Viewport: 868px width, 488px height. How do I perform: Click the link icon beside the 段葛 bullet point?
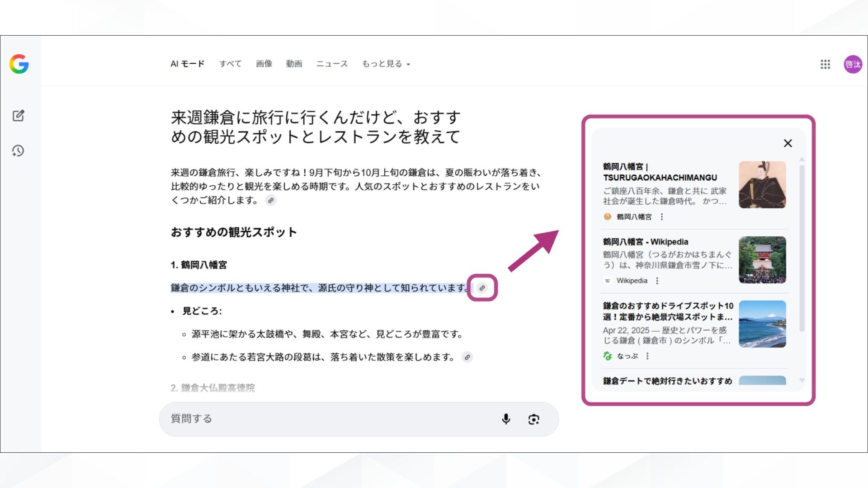pyautogui.click(x=467, y=357)
